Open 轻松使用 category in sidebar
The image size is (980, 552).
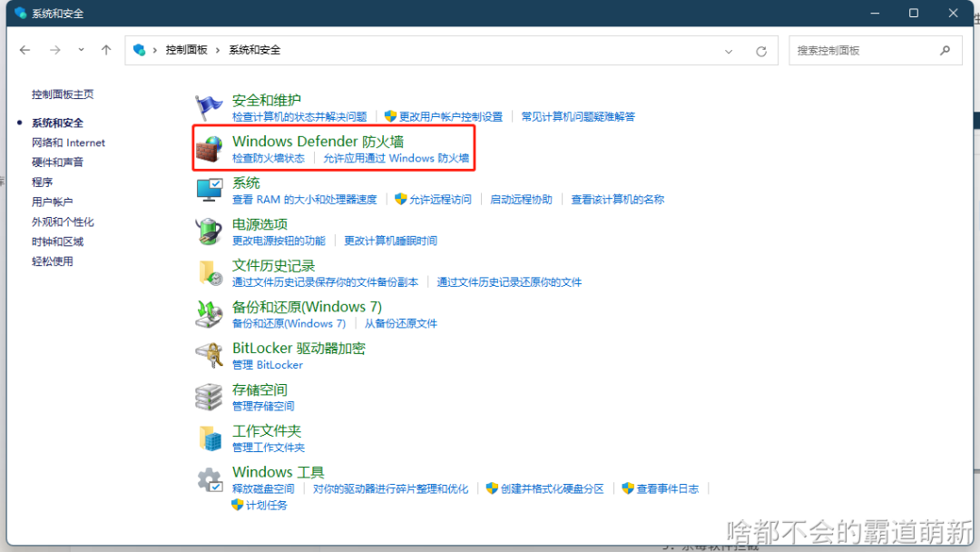[x=52, y=261]
